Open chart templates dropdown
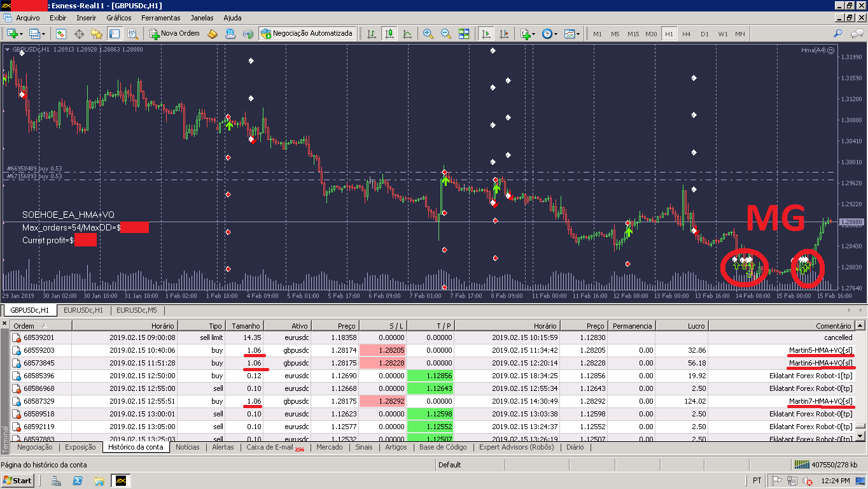The height and width of the screenshot is (489, 868). point(571,34)
